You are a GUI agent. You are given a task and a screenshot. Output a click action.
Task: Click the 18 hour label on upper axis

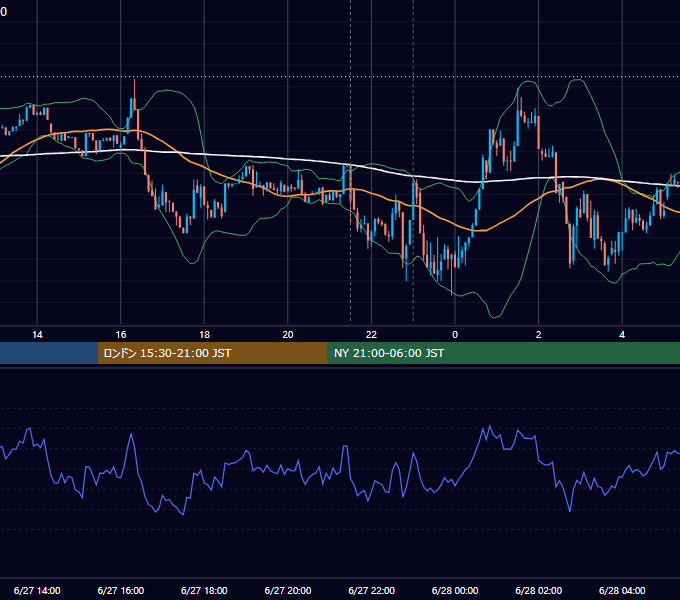204,335
